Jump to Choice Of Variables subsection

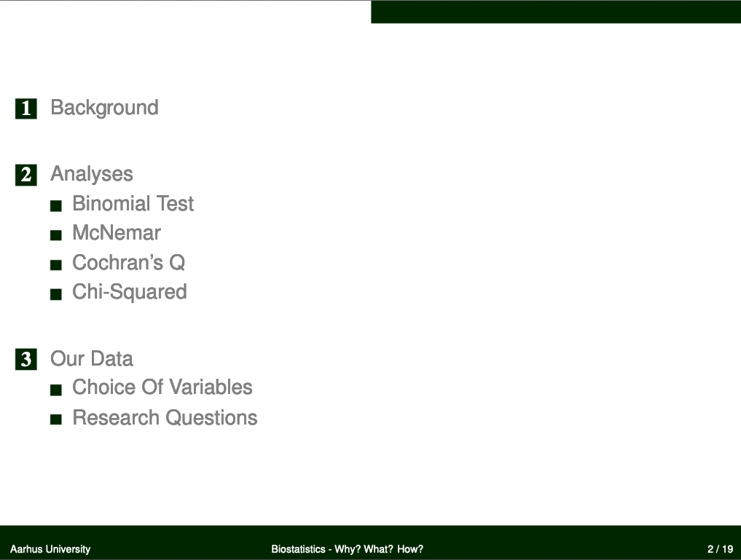point(162,387)
